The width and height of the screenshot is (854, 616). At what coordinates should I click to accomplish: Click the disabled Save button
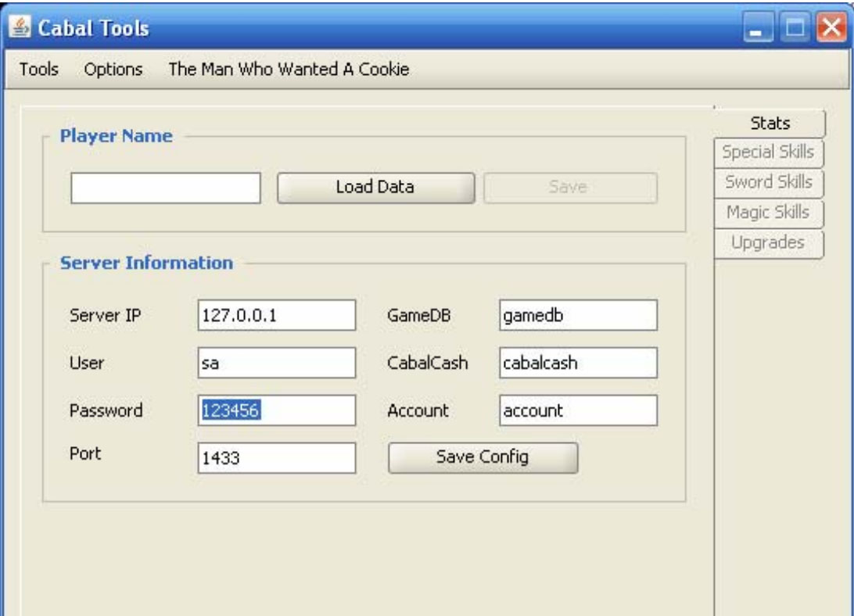click(x=569, y=188)
